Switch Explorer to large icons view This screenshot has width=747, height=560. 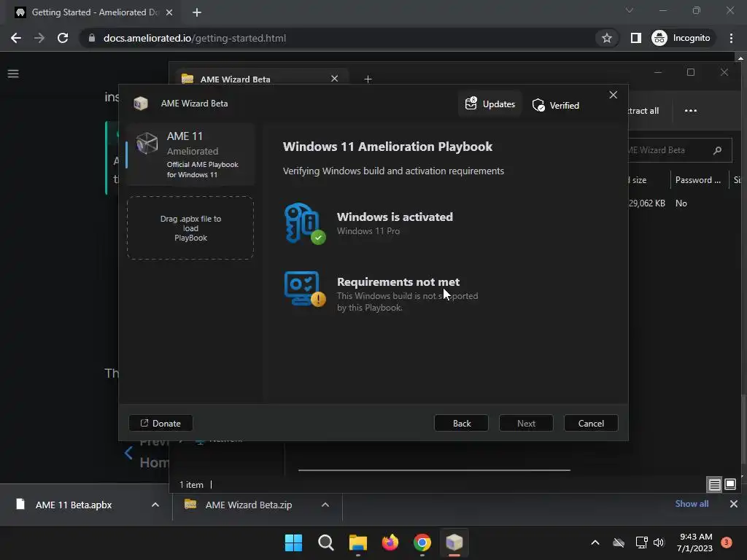[x=730, y=485]
